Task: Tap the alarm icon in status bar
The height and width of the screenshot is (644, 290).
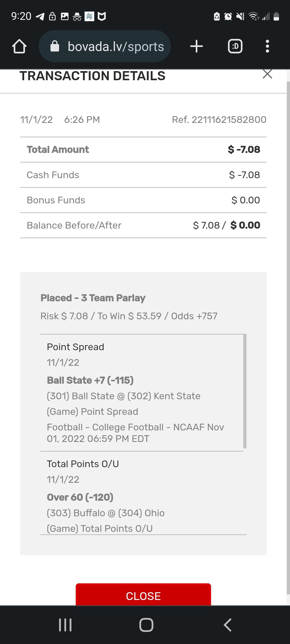Action: pyautogui.click(x=228, y=17)
